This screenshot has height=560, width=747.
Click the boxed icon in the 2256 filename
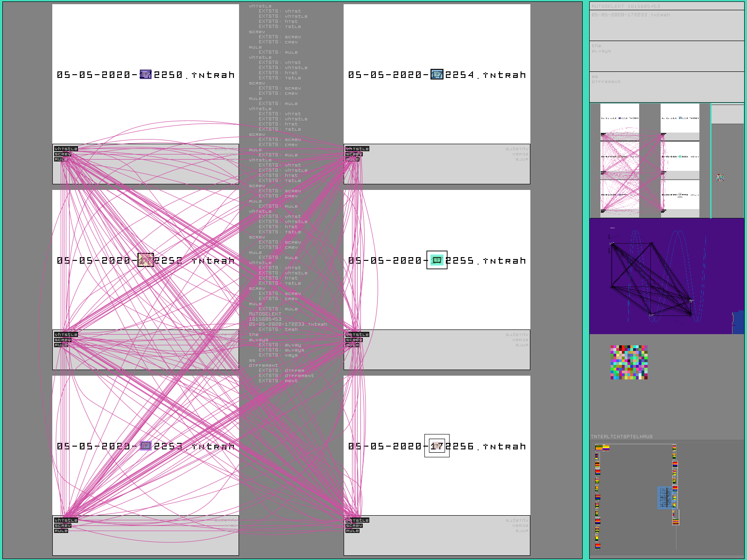(x=437, y=446)
